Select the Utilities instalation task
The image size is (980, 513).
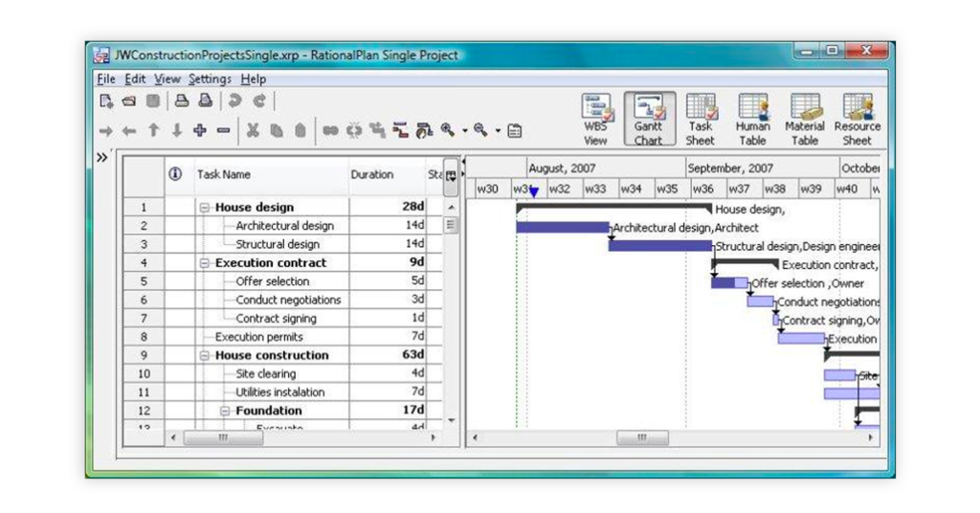280,392
